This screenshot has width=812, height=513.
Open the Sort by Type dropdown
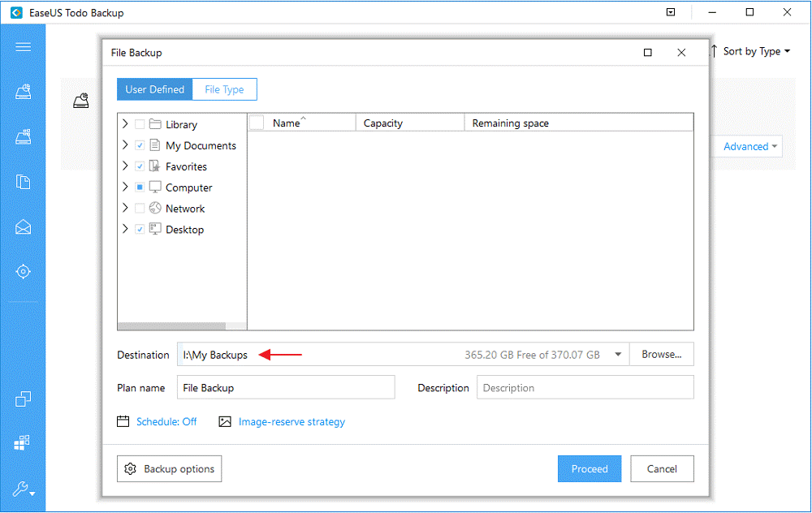coord(751,51)
